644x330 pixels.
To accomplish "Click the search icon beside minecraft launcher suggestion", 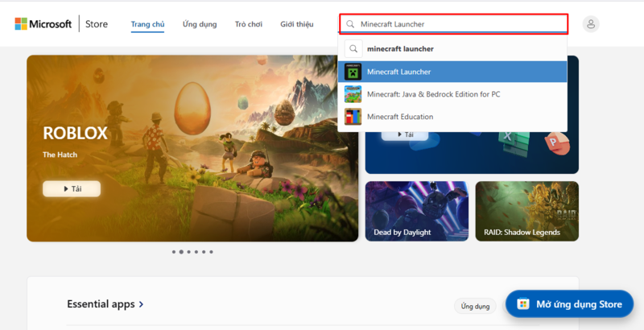I will tap(353, 49).
